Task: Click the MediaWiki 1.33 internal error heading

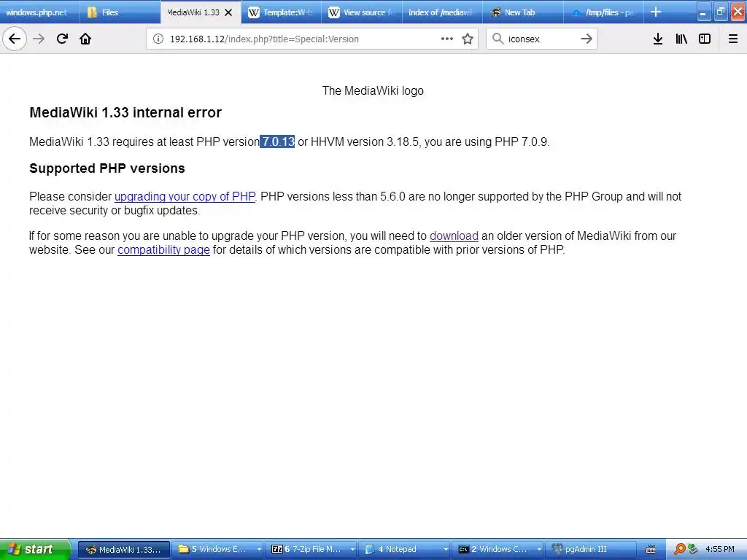Action: point(125,112)
